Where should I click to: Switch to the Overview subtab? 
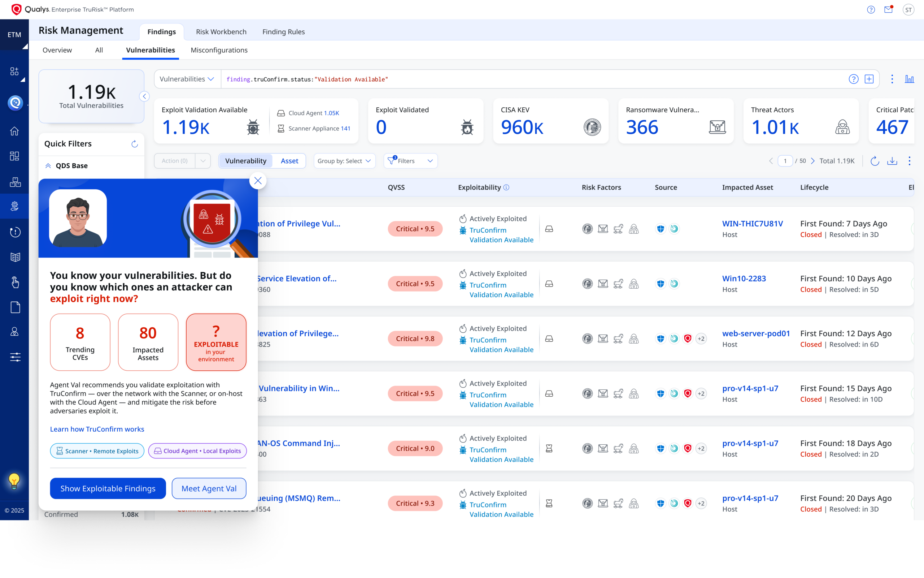[x=57, y=50]
